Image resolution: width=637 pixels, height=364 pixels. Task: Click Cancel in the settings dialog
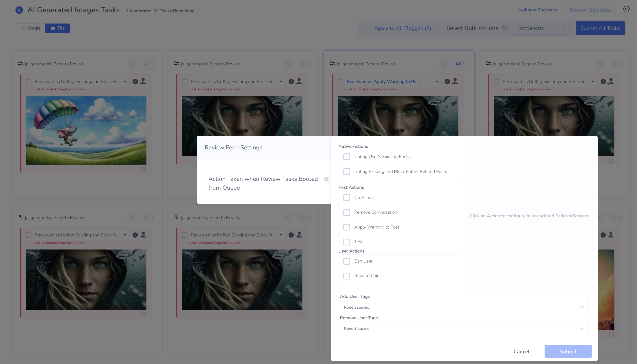click(x=521, y=351)
